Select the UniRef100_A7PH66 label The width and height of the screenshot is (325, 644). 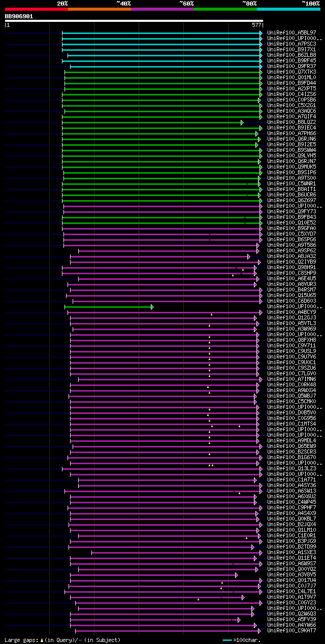coord(291,134)
